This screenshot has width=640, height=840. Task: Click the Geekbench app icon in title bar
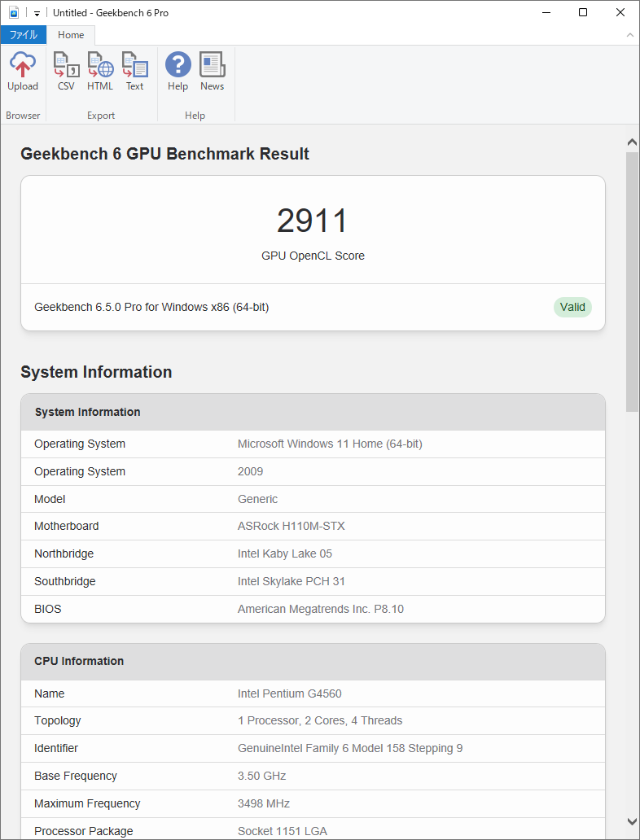(x=13, y=12)
